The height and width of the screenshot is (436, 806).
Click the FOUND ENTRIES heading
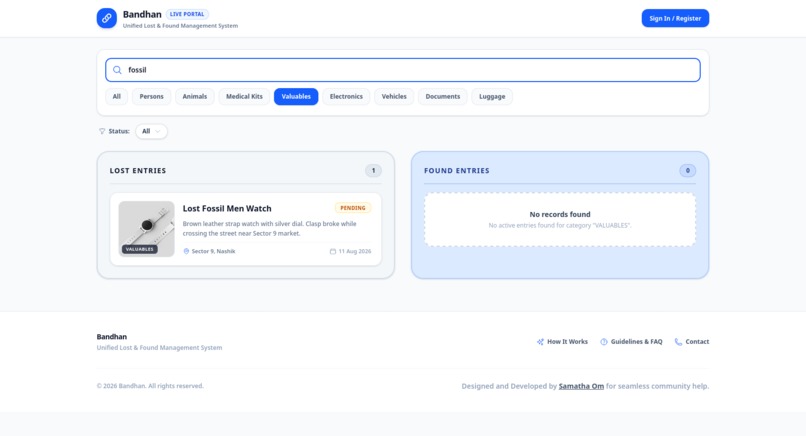(456, 171)
